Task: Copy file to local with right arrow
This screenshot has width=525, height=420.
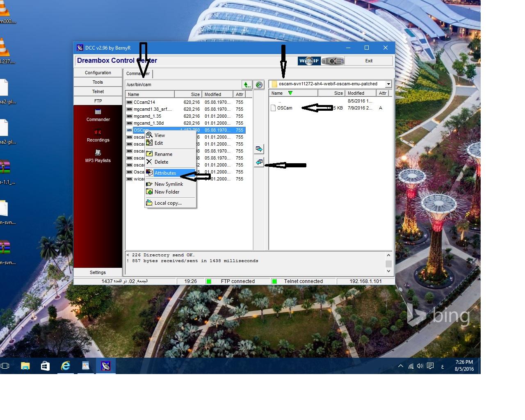Action: click(x=259, y=149)
